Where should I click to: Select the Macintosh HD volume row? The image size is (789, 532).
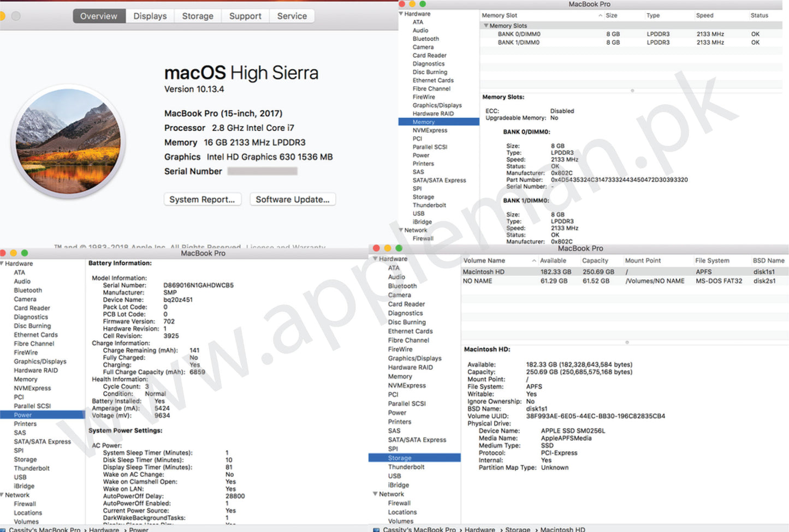click(x=625, y=272)
